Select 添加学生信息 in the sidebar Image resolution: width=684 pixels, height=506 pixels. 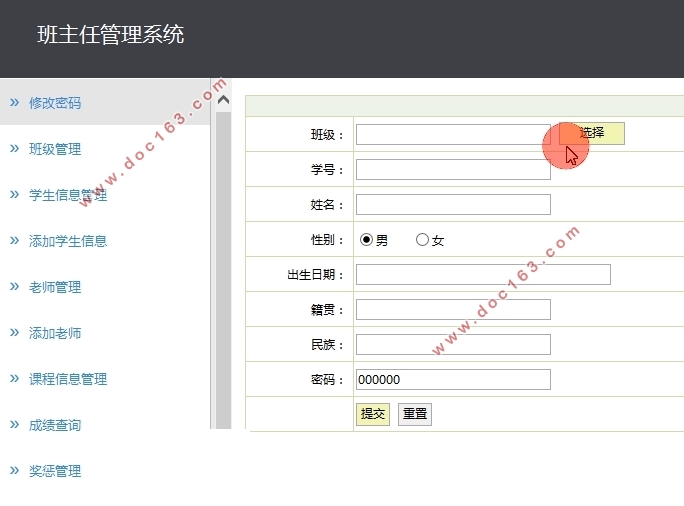(x=68, y=241)
